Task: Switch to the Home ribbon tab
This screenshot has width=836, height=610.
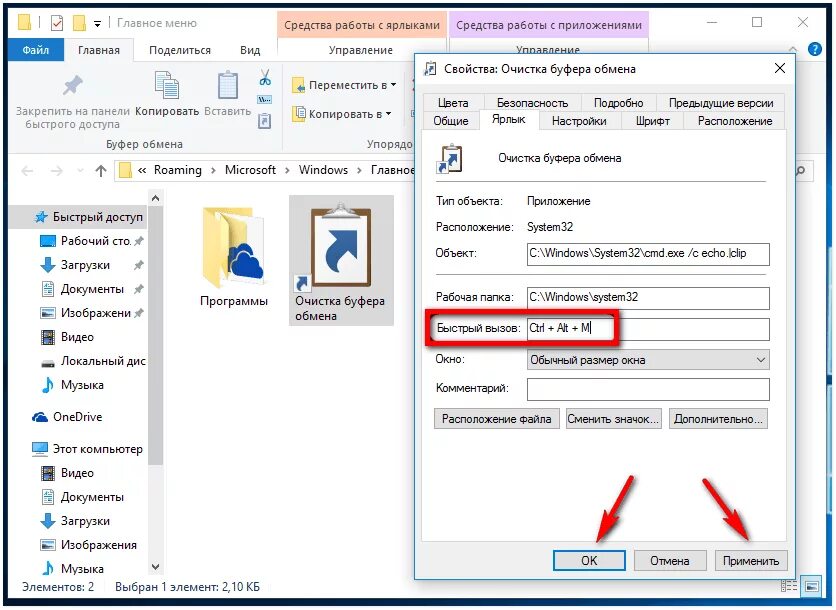Action: 99,50
